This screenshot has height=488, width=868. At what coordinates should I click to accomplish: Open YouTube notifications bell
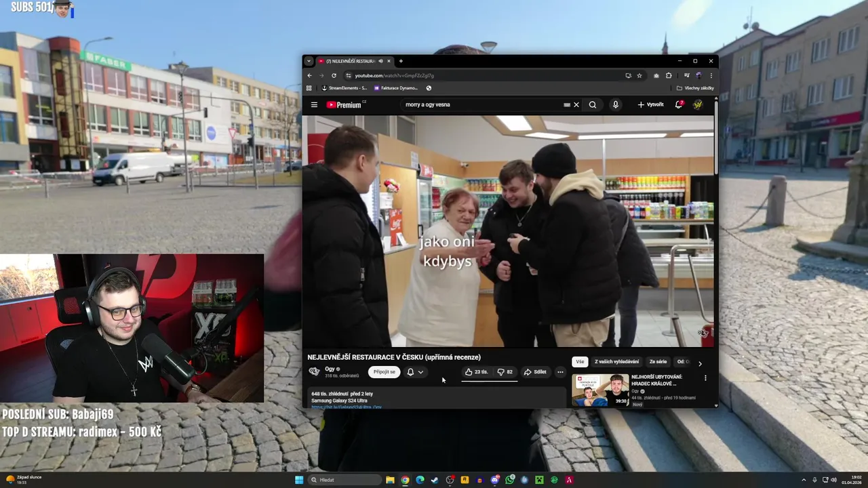coord(679,105)
